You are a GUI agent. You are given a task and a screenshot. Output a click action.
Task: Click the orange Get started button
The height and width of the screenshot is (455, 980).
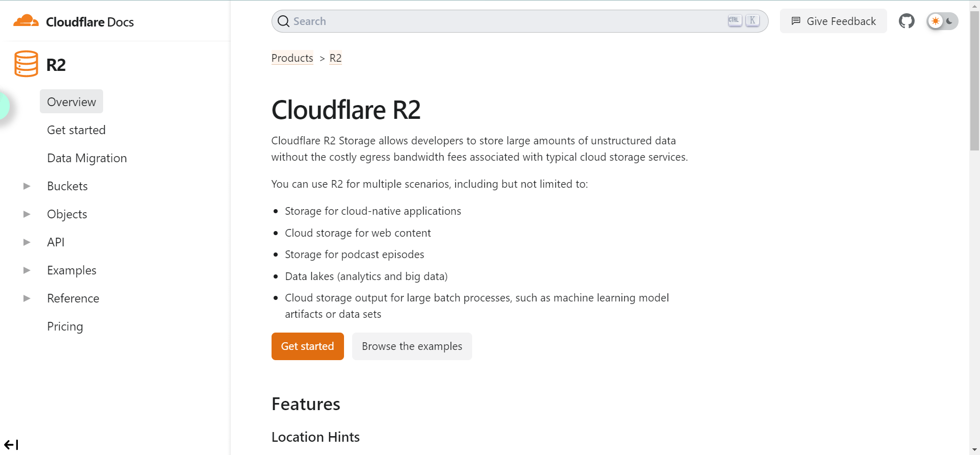(x=307, y=346)
